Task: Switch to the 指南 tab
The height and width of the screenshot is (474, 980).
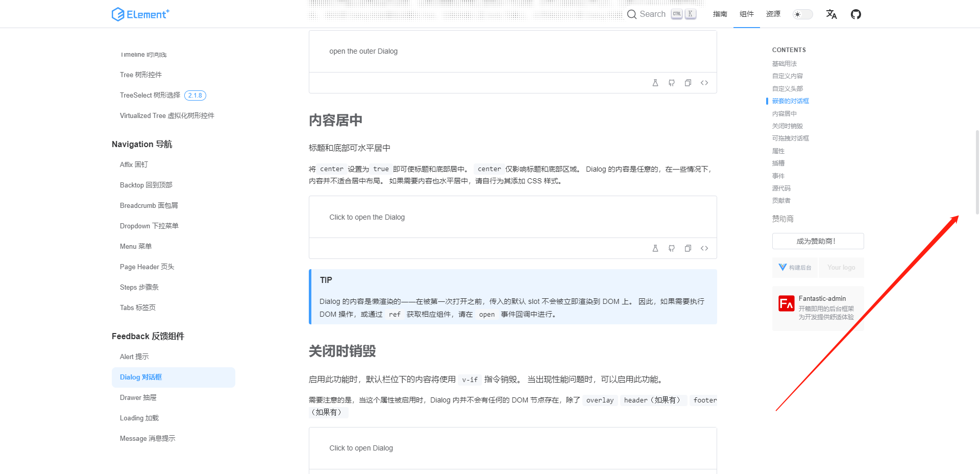Action: [720, 14]
